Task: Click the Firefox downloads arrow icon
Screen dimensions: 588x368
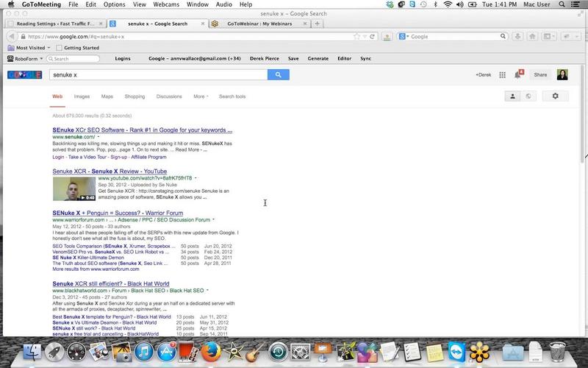Action: coord(518,36)
